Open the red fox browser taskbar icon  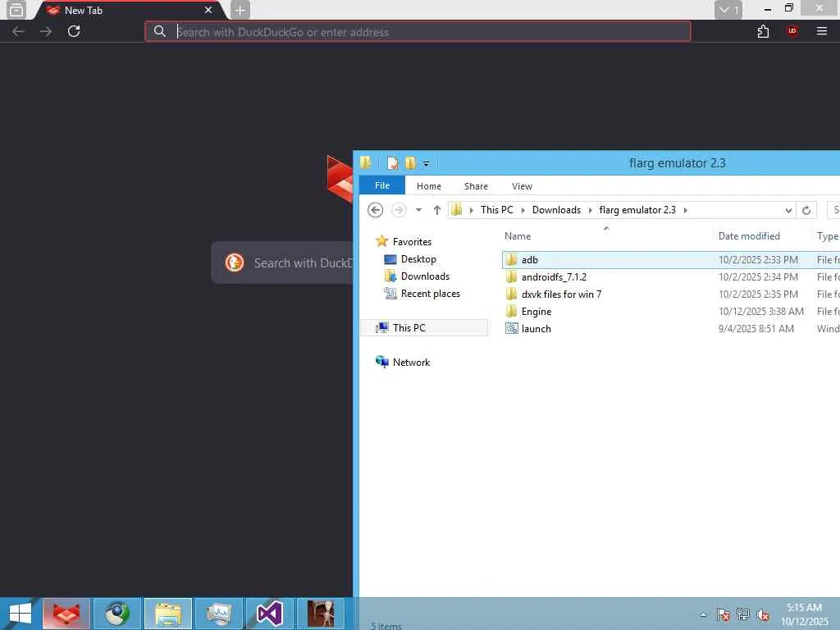coord(66,614)
